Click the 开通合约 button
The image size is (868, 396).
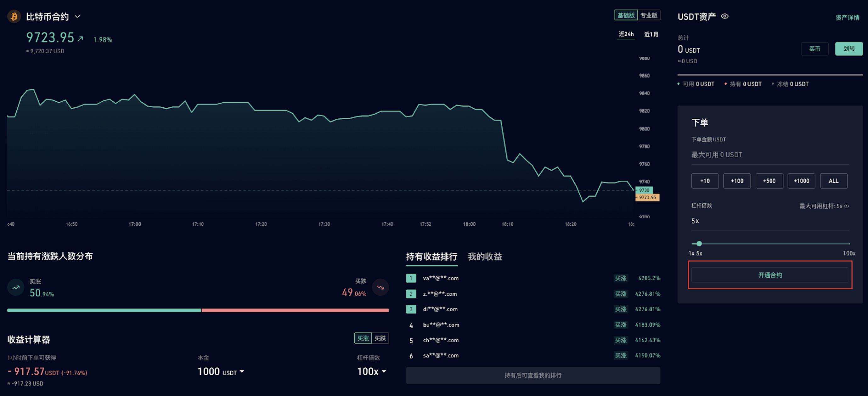(x=770, y=275)
